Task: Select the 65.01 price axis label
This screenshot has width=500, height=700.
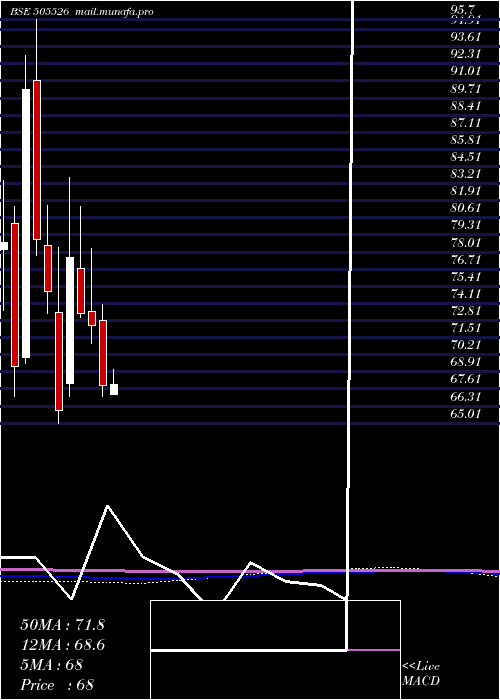Action: 466,413
